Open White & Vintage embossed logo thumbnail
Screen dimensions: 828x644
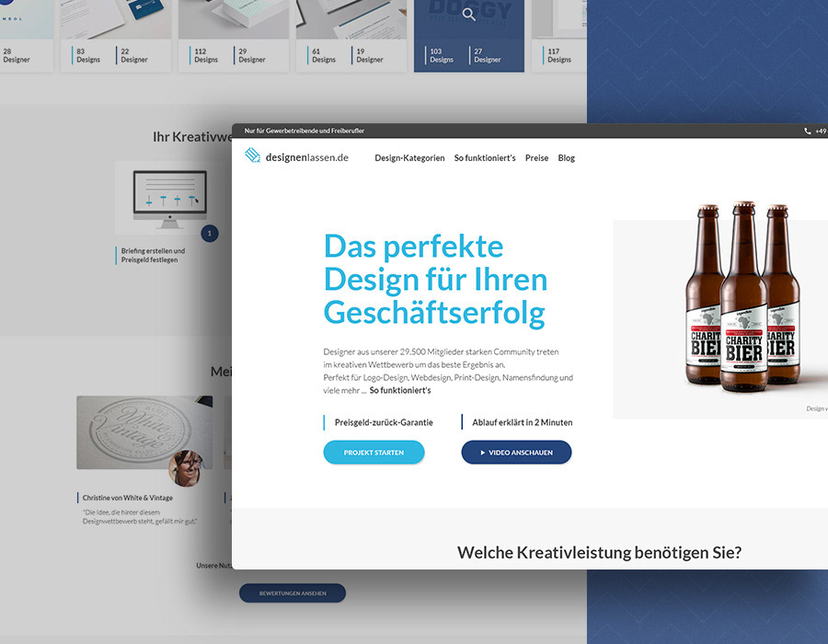[x=144, y=432]
